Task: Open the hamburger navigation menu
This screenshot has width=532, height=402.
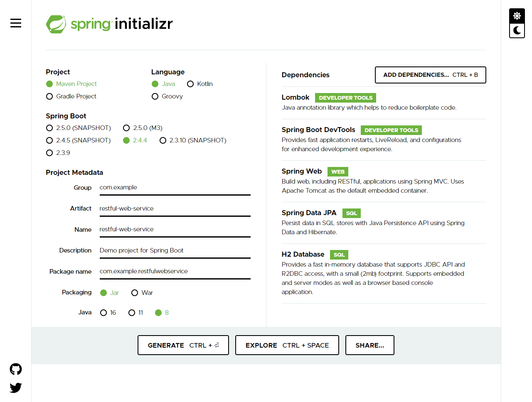Action: tap(15, 23)
